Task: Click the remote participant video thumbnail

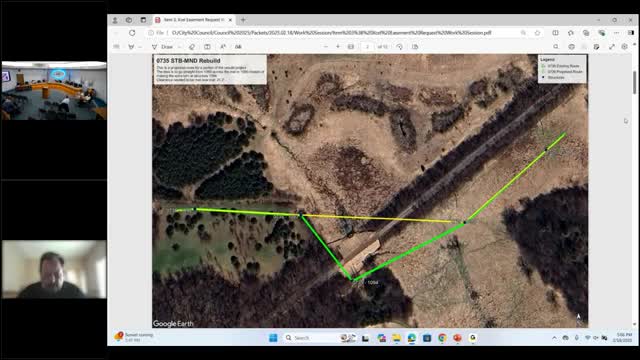Action: 54,269
